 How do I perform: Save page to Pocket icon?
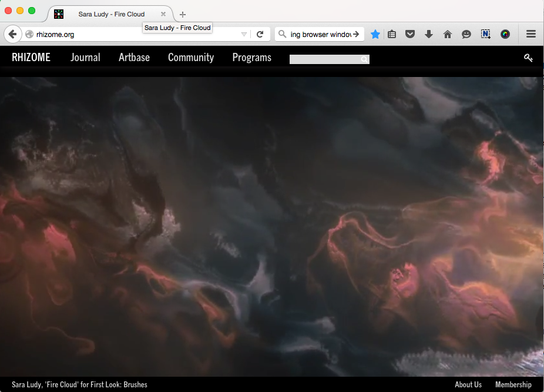tap(410, 34)
